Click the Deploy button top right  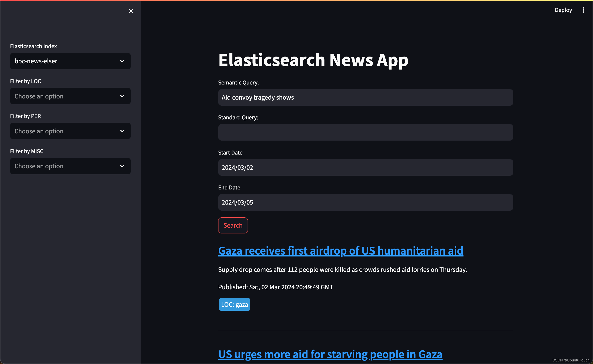point(563,10)
